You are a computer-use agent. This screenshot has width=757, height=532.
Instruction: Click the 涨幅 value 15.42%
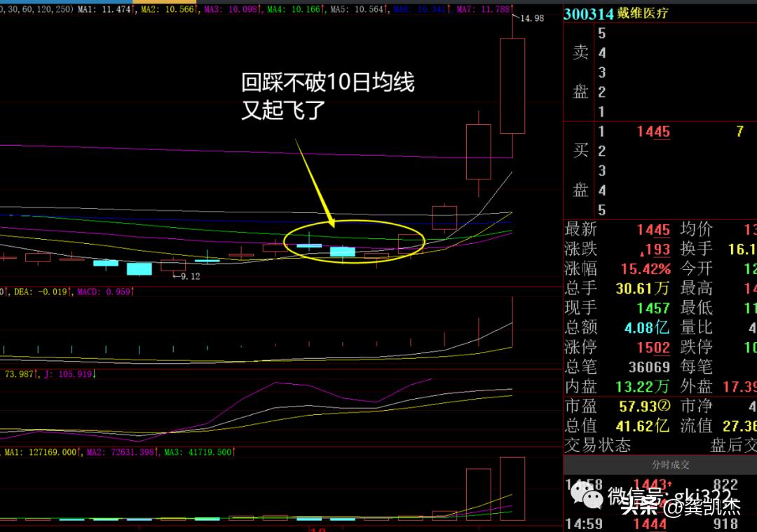tap(646, 268)
